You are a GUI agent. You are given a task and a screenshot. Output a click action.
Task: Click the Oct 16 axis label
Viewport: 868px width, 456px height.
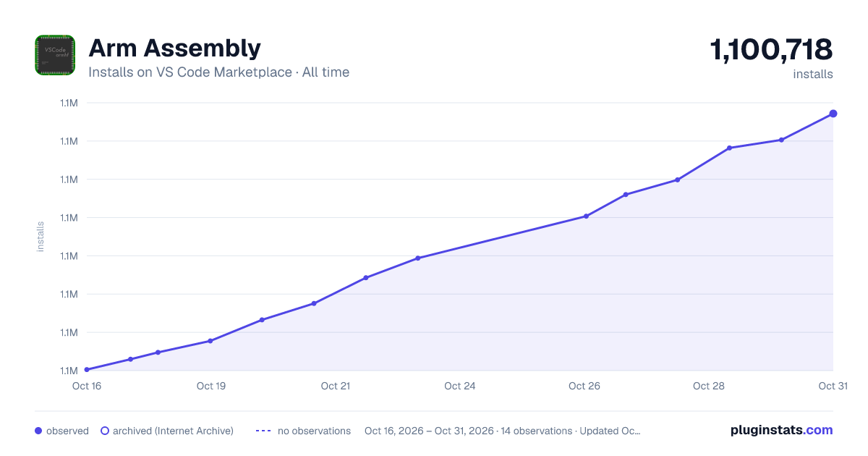pos(87,386)
